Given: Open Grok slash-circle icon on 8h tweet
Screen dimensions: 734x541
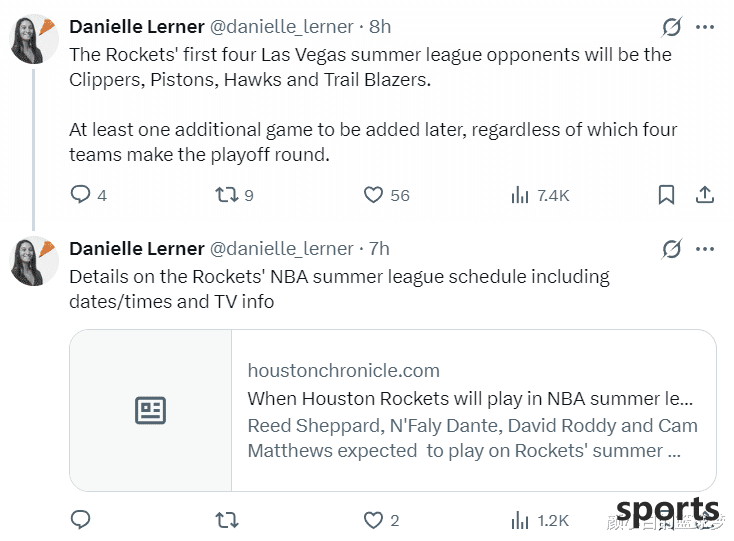Looking at the screenshot, I should (672, 27).
